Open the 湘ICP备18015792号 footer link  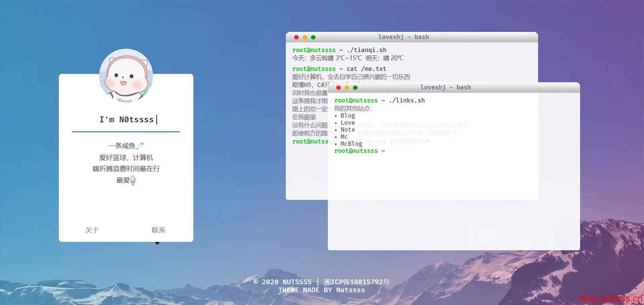click(x=356, y=282)
